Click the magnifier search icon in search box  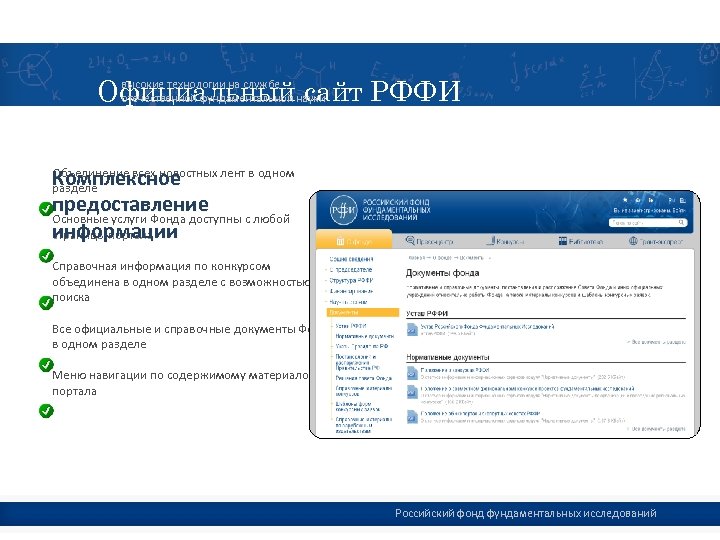tap(681, 223)
